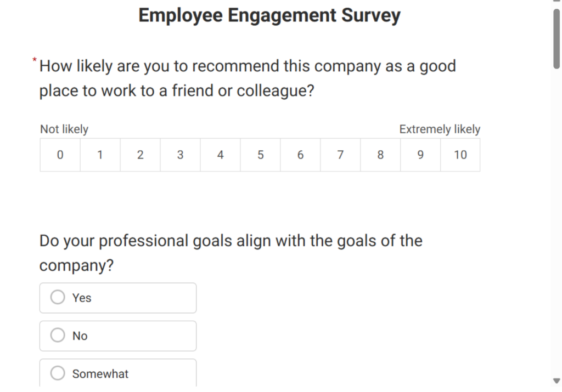The width and height of the screenshot is (562, 392).
Task: Give the maximum rating of 10
Action: tap(460, 155)
